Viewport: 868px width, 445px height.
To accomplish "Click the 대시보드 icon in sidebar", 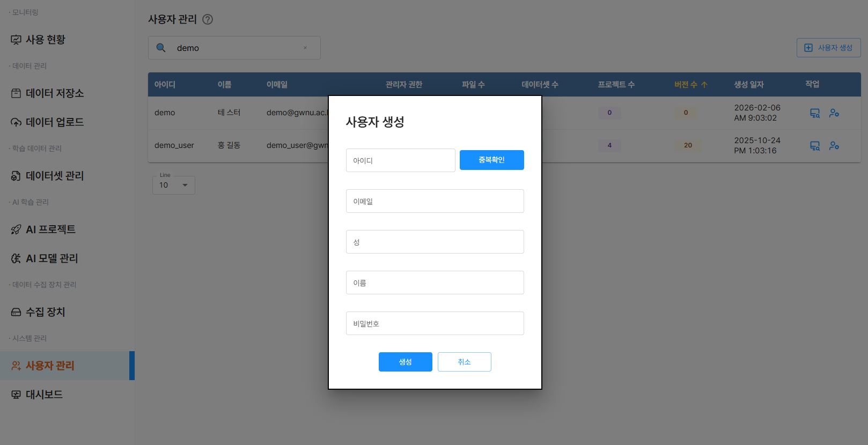I will pyautogui.click(x=16, y=395).
